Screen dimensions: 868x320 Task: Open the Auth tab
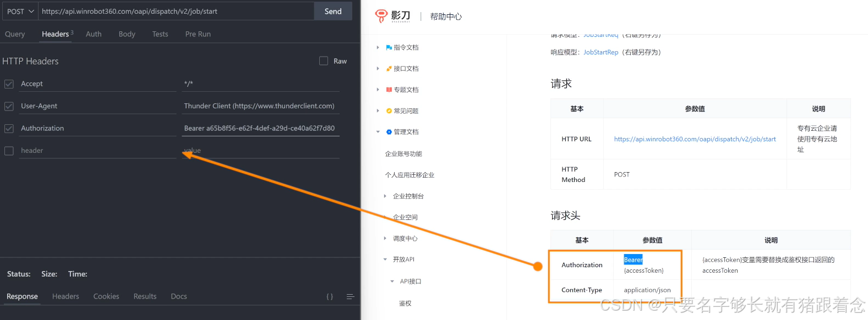(x=94, y=34)
